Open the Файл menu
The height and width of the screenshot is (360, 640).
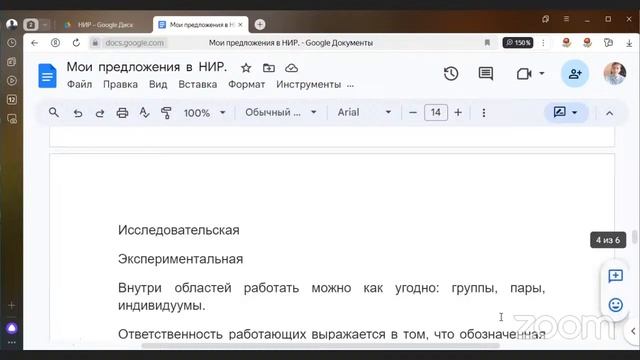tap(79, 84)
